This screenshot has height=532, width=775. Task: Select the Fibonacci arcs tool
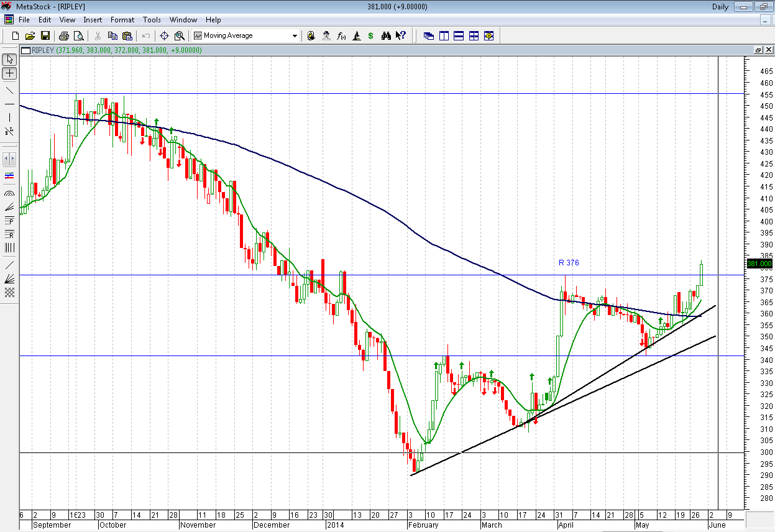coord(9,193)
